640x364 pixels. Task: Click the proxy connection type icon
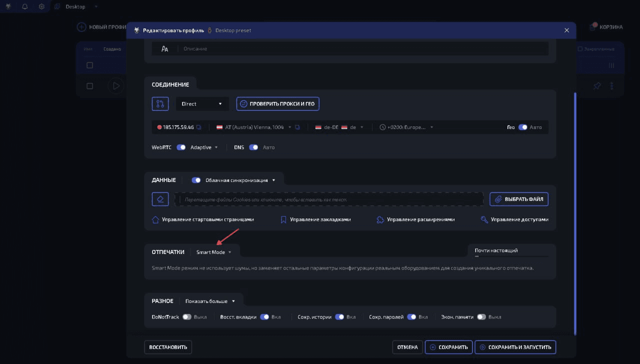click(x=160, y=104)
